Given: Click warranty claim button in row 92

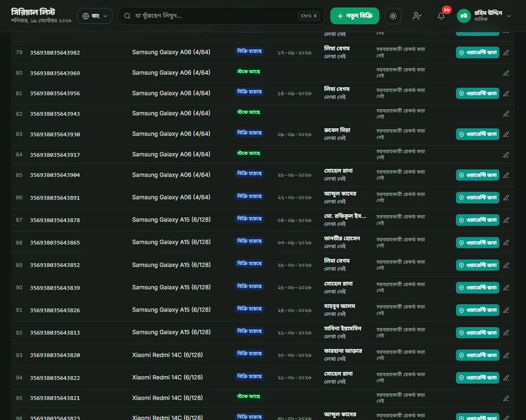Looking at the screenshot, I should click(x=478, y=333).
